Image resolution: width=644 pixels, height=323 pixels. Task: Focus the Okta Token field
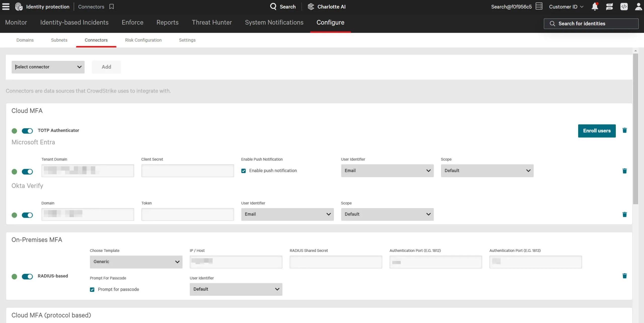pyautogui.click(x=188, y=214)
